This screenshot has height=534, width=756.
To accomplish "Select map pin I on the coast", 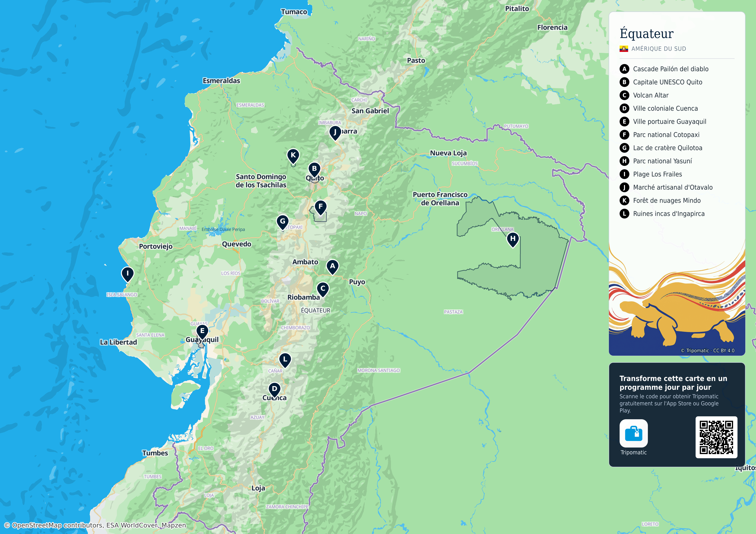I will (x=127, y=275).
